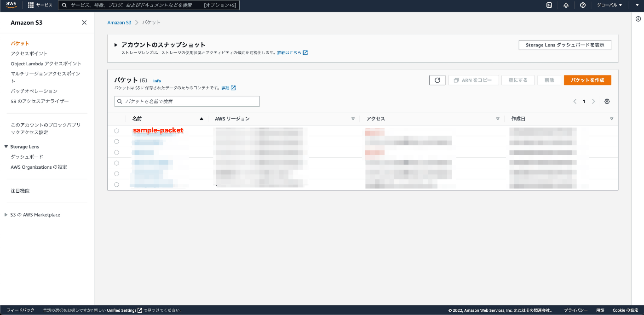Open フィードバック in the footer
The width and height of the screenshot is (644, 315).
(x=20, y=310)
